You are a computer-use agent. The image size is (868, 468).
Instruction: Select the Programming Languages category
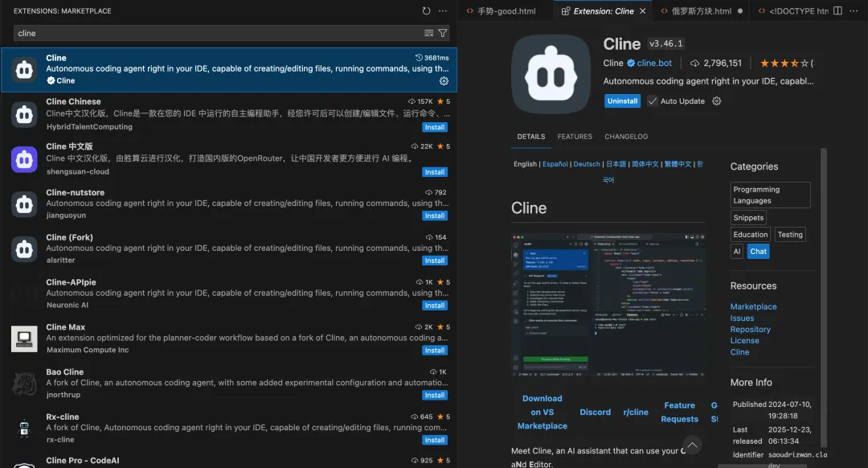pos(770,195)
